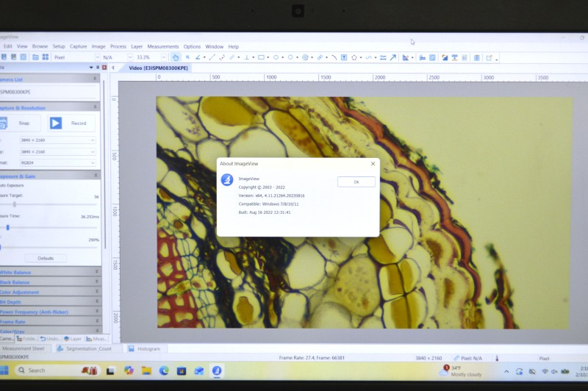Select the arrow annotation tool
This screenshot has width=588, height=391.
pos(392,57)
